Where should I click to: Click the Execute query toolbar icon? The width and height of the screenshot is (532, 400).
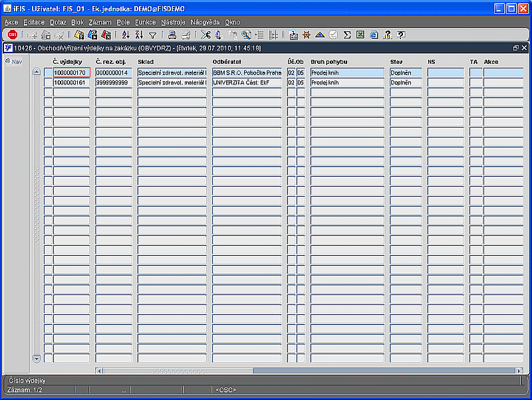[92, 35]
